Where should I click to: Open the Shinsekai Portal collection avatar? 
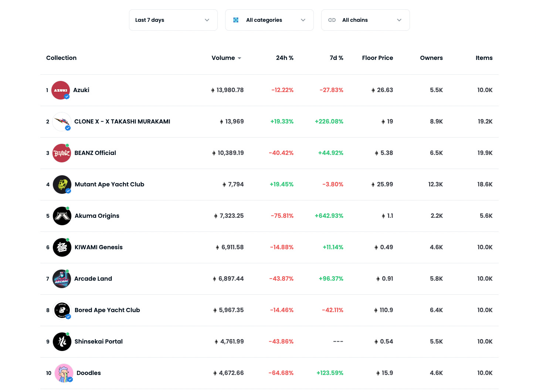tap(62, 342)
